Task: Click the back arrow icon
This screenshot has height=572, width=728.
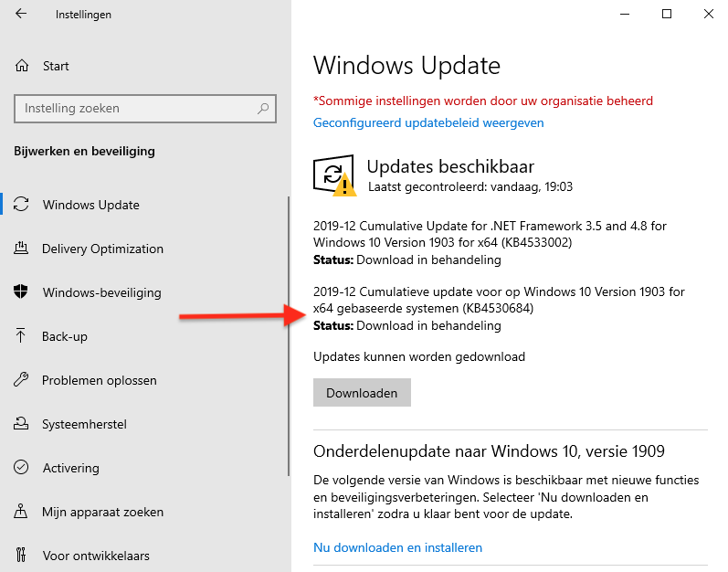Action: point(21,15)
